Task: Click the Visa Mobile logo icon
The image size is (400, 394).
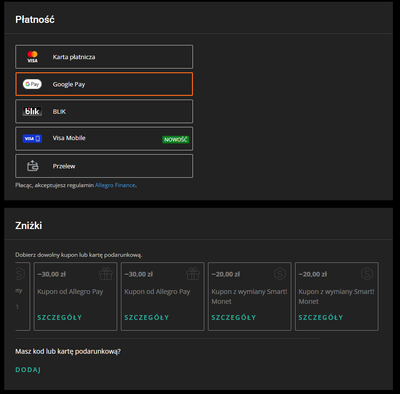Action: click(x=32, y=138)
